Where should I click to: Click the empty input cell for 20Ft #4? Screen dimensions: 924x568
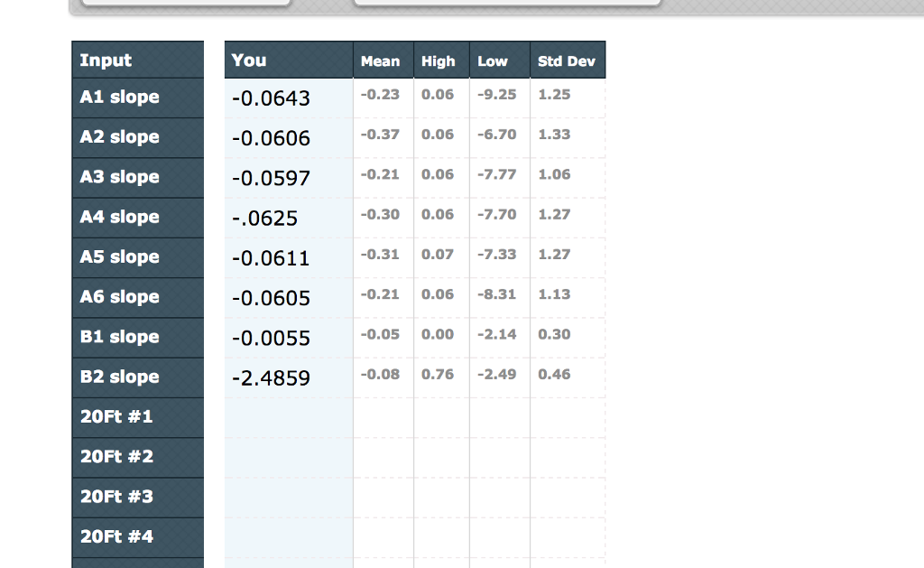[x=287, y=535]
